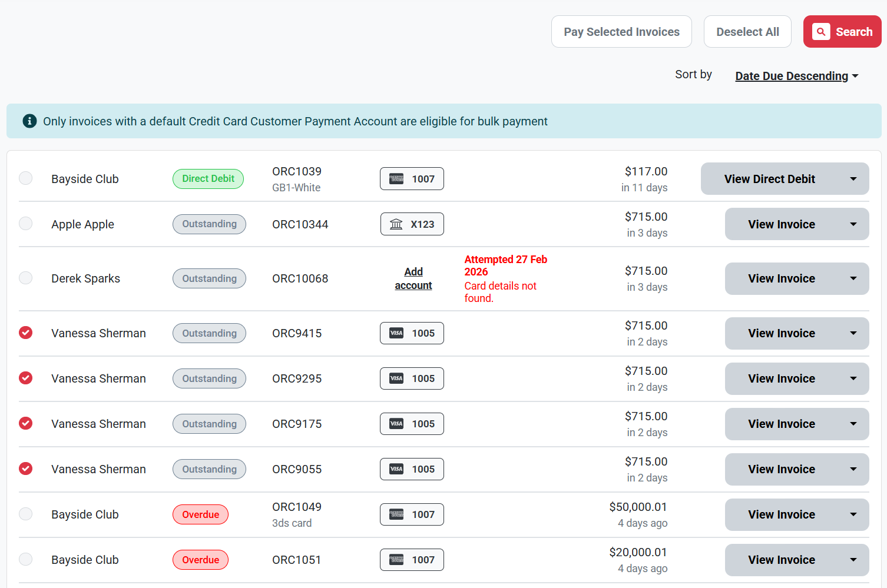Image resolution: width=887 pixels, height=588 pixels.
Task: Click the Outstanding badge for Derek Sparks
Action: pos(209,278)
